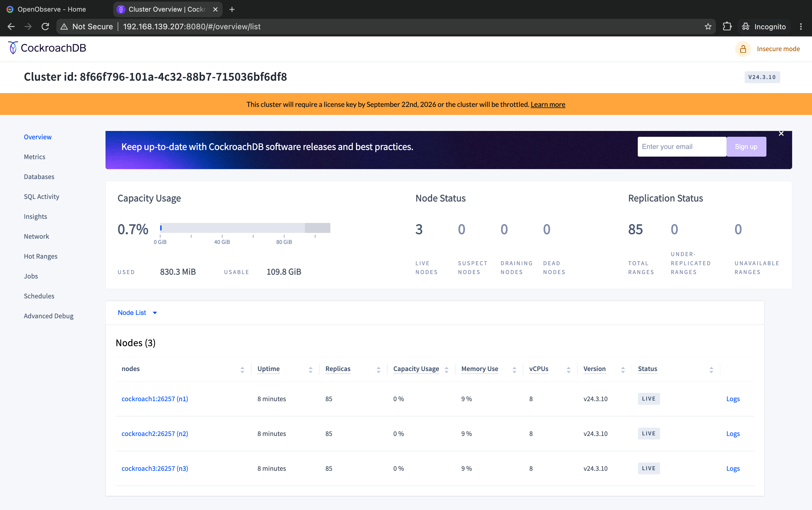Click the vCPUs column header

[x=539, y=369]
